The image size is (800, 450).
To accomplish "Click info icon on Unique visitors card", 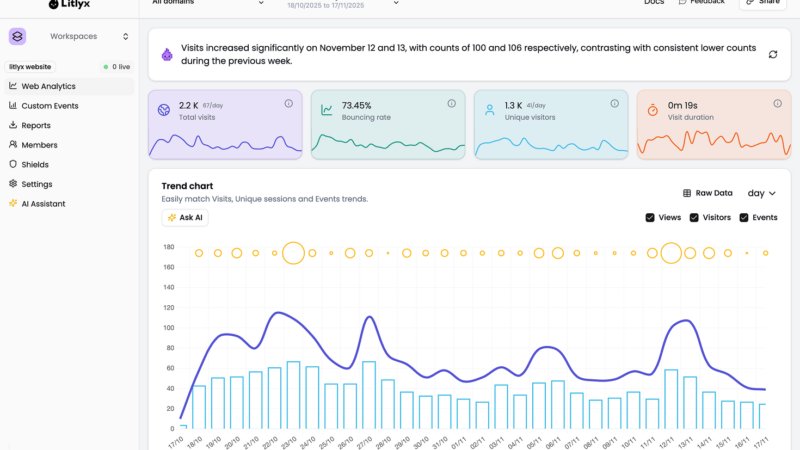I will pos(615,104).
